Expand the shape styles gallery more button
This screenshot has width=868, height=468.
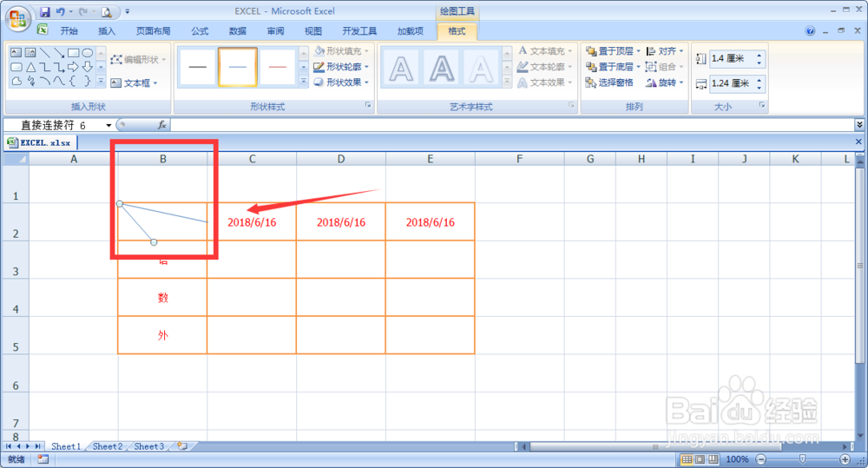[x=303, y=82]
